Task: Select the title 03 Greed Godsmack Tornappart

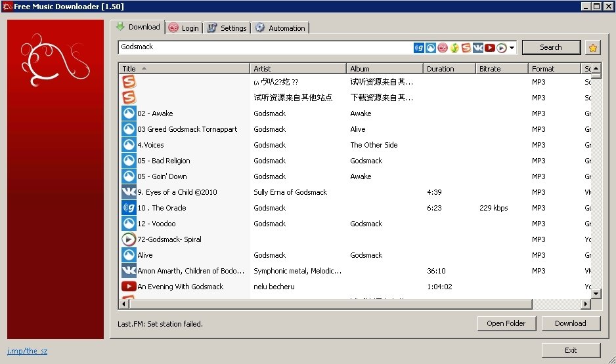Action: point(187,129)
